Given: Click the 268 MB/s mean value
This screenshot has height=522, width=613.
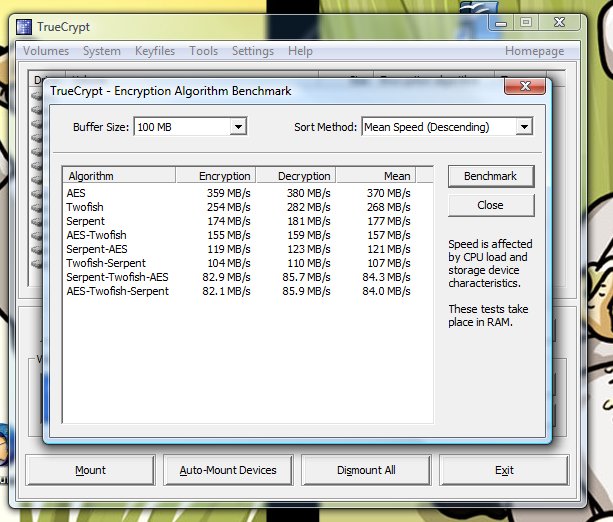Looking at the screenshot, I should (x=389, y=207).
